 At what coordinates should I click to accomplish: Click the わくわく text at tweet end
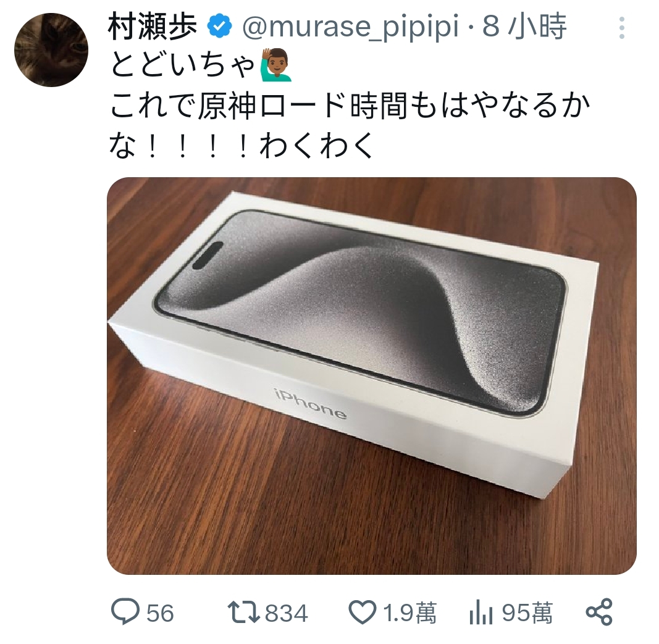(317, 145)
